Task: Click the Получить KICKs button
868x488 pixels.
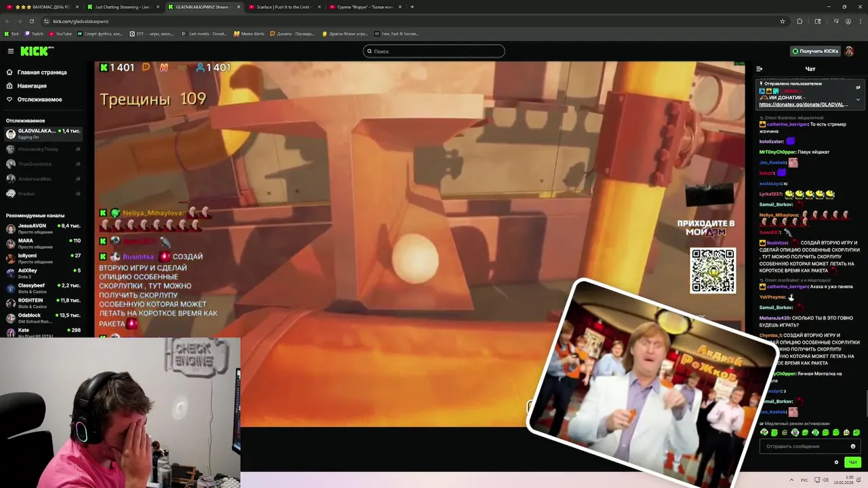Action: [x=815, y=51]
